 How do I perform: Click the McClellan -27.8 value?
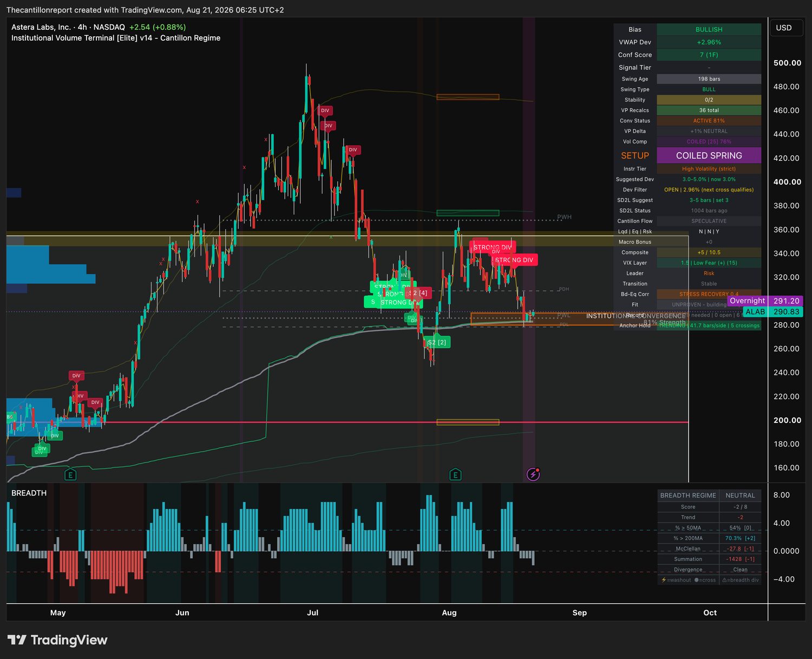(x=740, y=549)
